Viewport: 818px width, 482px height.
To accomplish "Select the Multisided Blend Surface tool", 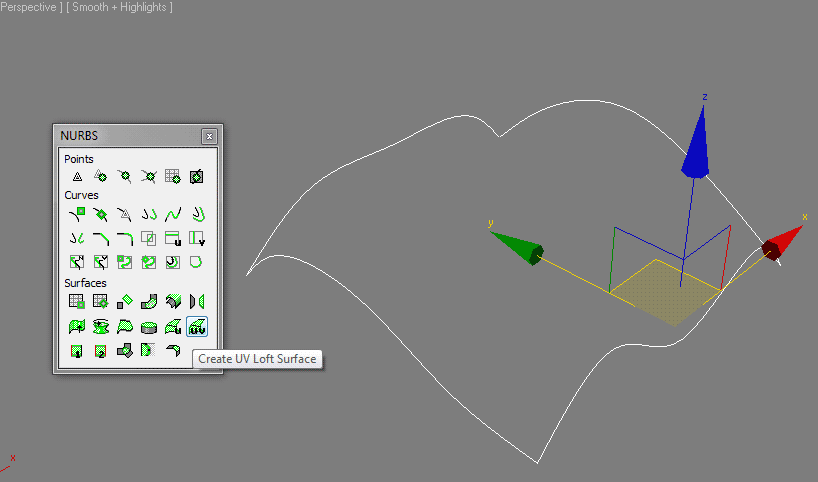I will [x=125, y=351].
